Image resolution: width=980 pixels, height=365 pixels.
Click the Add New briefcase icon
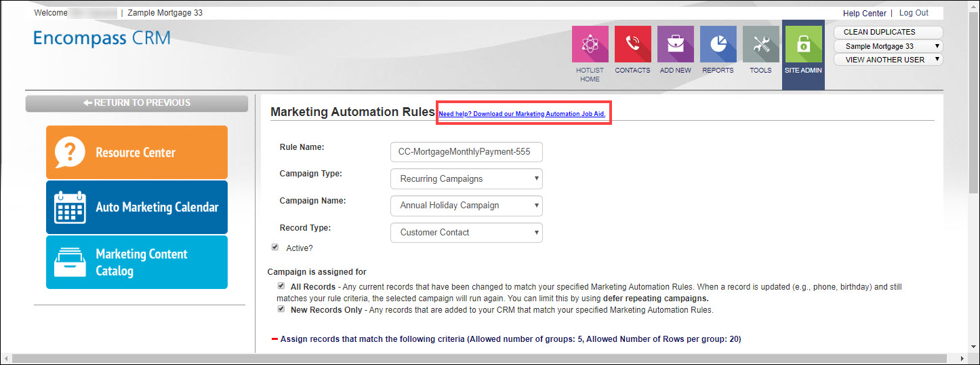[x=675, y=45]
